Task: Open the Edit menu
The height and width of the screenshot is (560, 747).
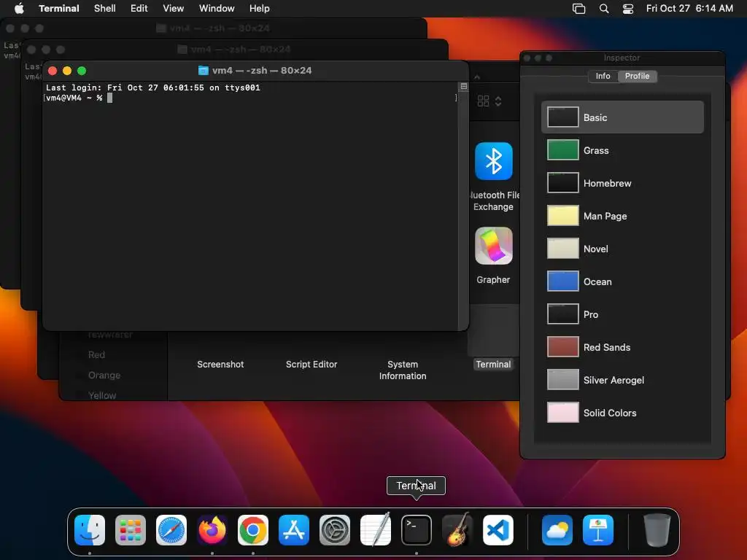Action: pos(139,9)
